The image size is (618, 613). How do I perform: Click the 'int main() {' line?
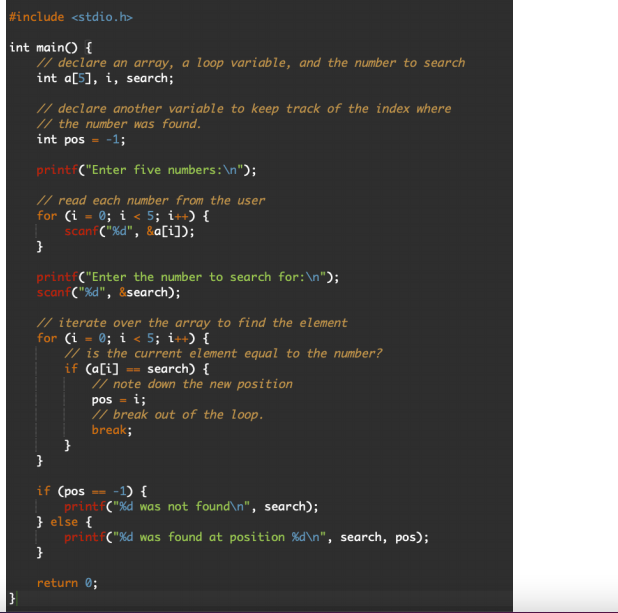click(50, 48)
